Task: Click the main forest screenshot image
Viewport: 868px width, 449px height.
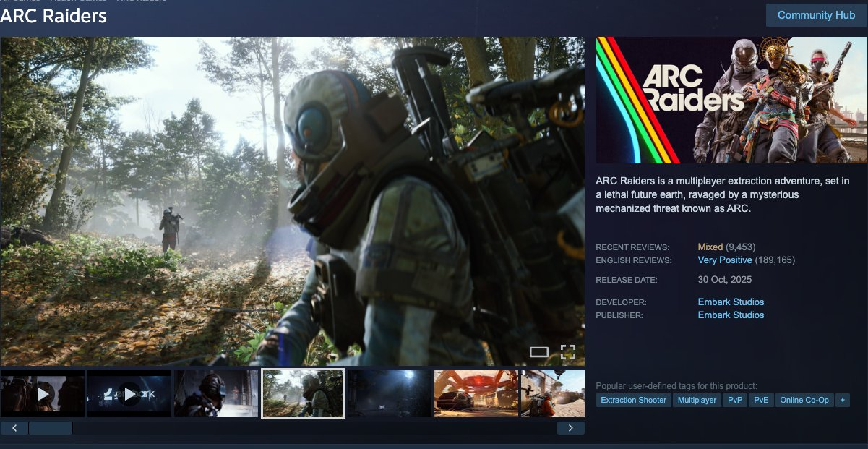Action: point(293,201)
